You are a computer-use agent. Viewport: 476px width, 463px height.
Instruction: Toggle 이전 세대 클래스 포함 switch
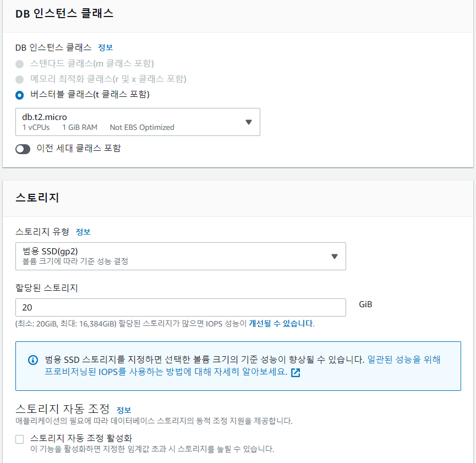[x=23, y=149]
